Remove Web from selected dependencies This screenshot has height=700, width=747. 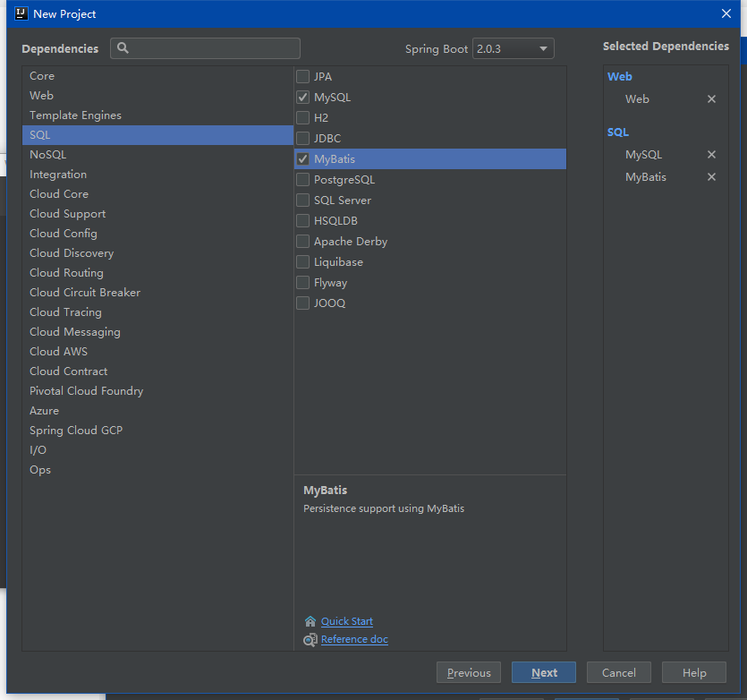pos(711,98)
